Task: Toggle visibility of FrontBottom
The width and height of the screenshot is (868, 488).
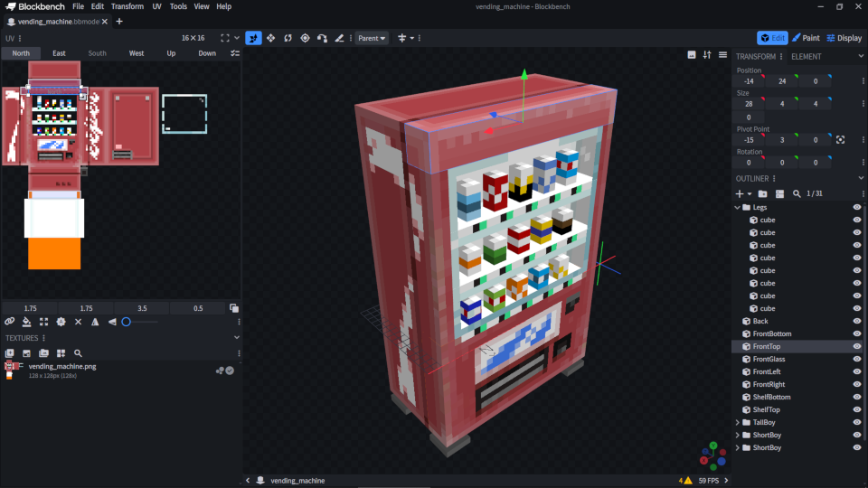Action: coord(857,333)
